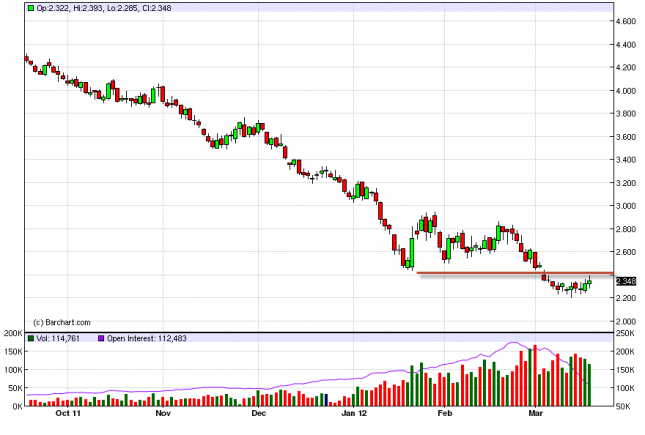Click the dark green Vol legend square
This screenshot has width=645, height=435.
pyautogui.click(x=31, y=338)
